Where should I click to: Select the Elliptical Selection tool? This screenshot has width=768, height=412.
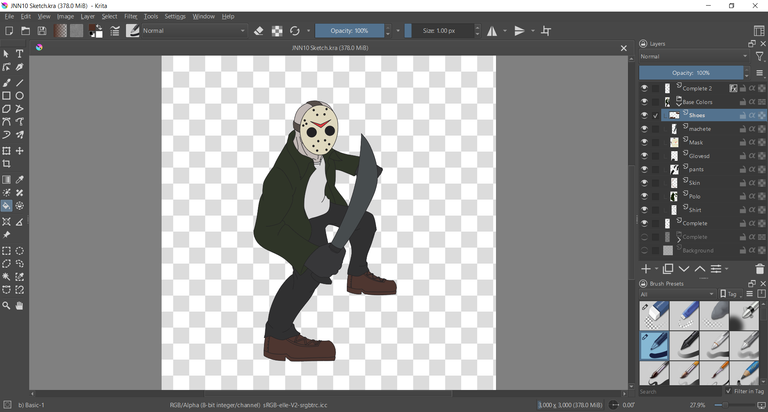20,251
